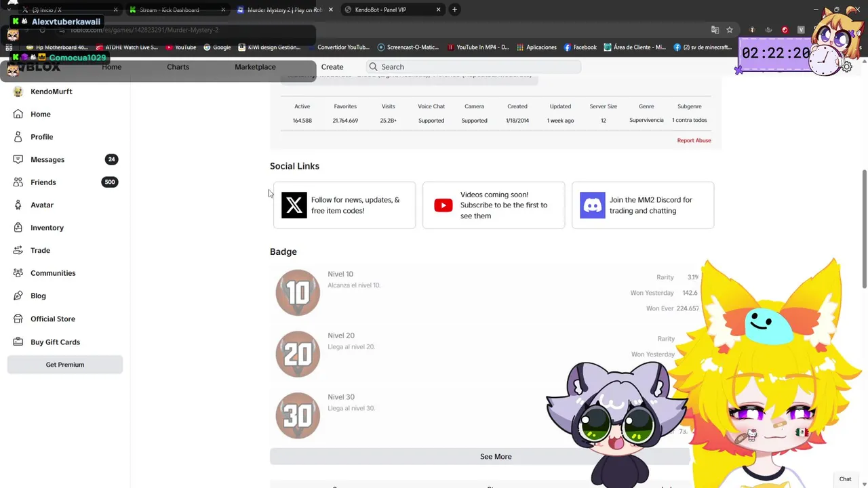Open the YouTube social link icon
This screenshot has width=868, height=488.
point(443,205)
